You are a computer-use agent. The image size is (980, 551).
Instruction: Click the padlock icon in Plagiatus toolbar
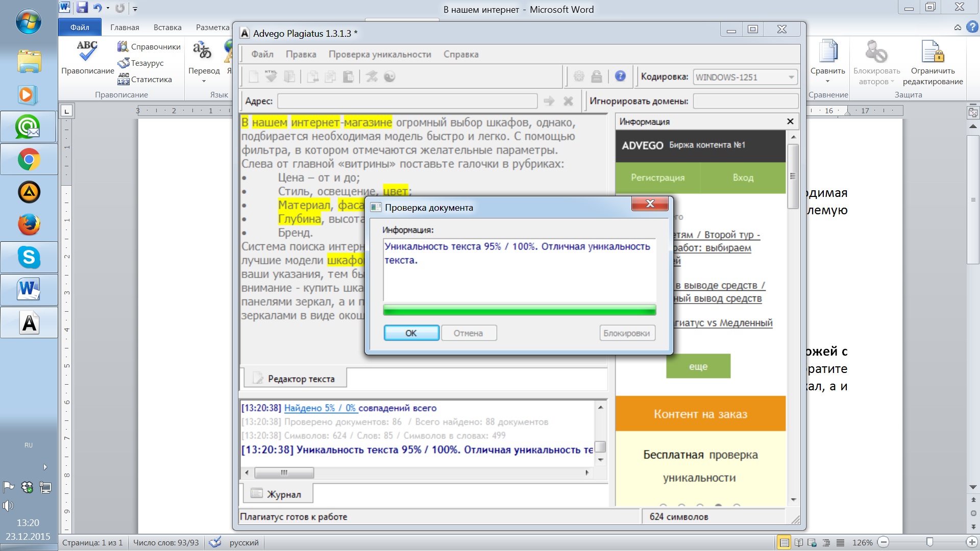pyautogui.click(x=596, y=77)
